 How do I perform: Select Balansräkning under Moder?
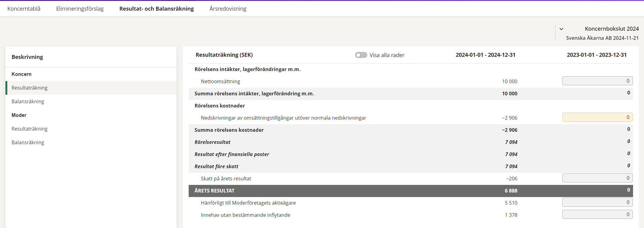(28, 142)
